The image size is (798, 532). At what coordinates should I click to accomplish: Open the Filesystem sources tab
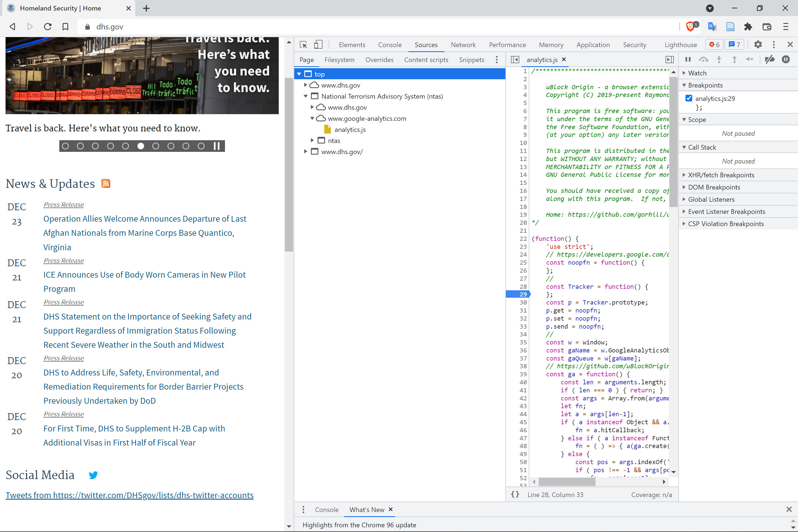click(339, 60)
